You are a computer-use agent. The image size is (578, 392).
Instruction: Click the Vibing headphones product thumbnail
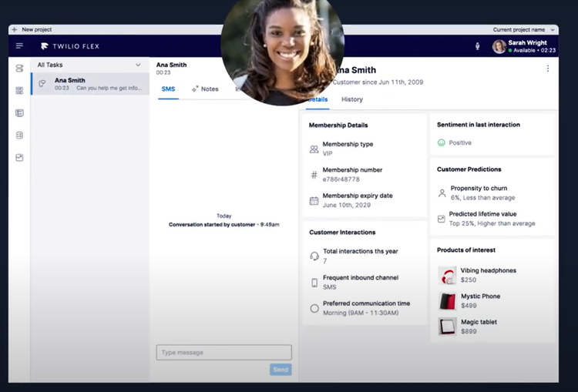pos(447,275)
